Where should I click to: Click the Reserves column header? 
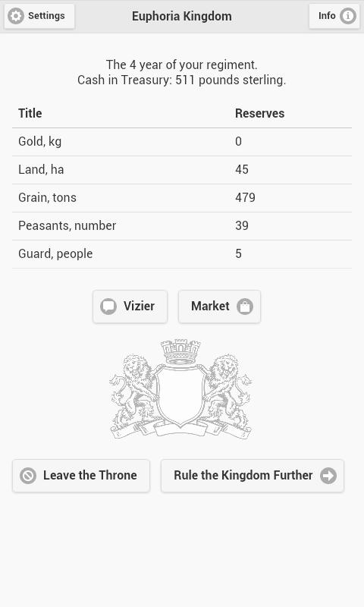pos(259,113)
